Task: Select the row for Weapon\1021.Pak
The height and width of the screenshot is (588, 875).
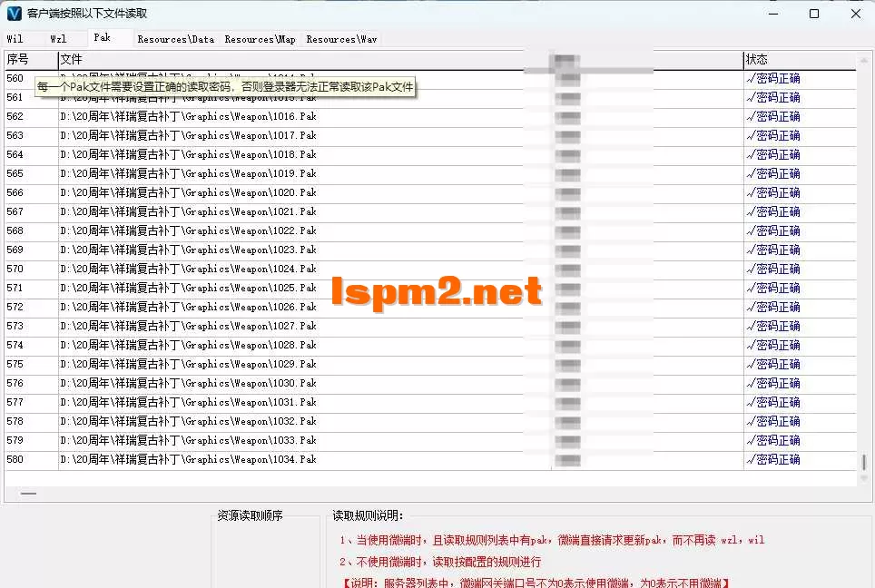Action: pos(429,212)
